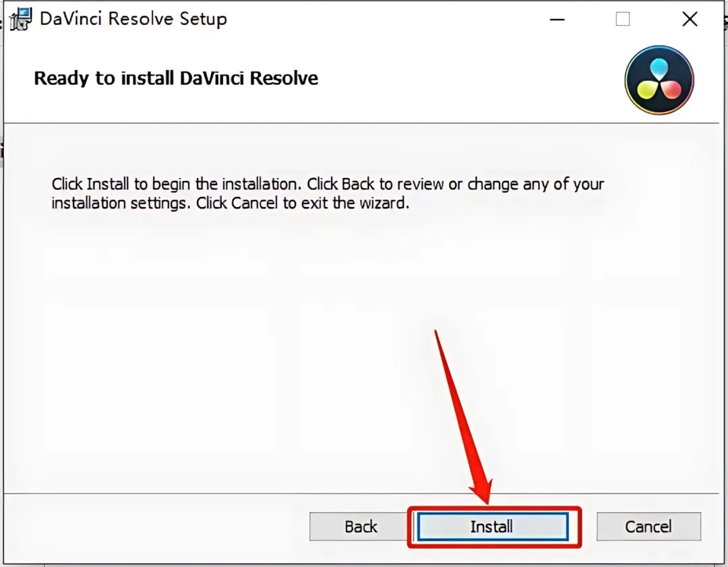728x567 pixels.
Task: Click the footer space left of Back
Action: coord(156,527)
